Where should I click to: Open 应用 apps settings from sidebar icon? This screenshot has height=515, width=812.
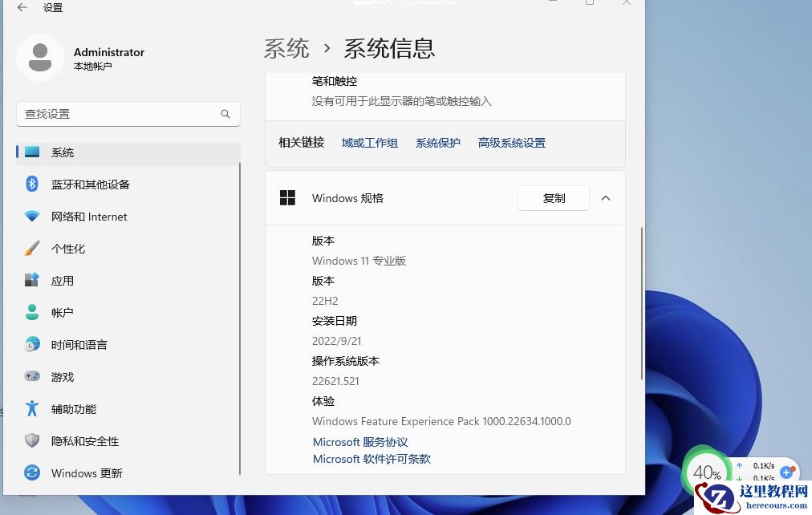click(x=30, y=280)
